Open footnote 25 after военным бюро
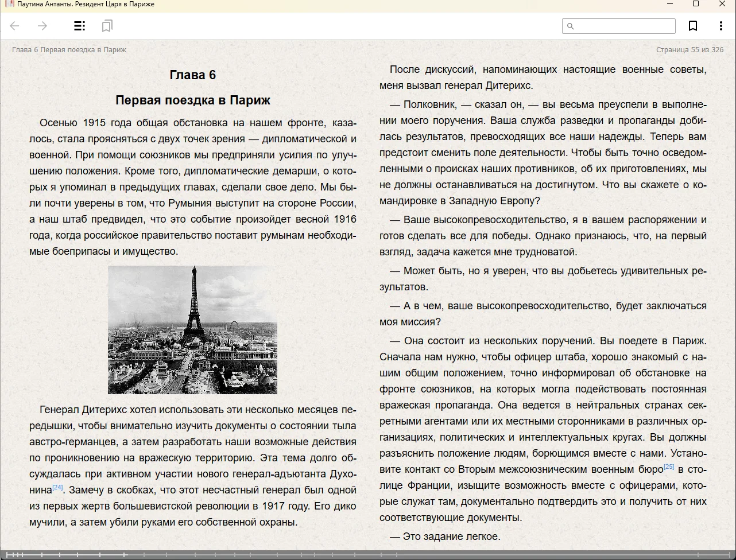The height and width of the screenshot is (560, 736). pyautogui.click(x=669, y=467)
